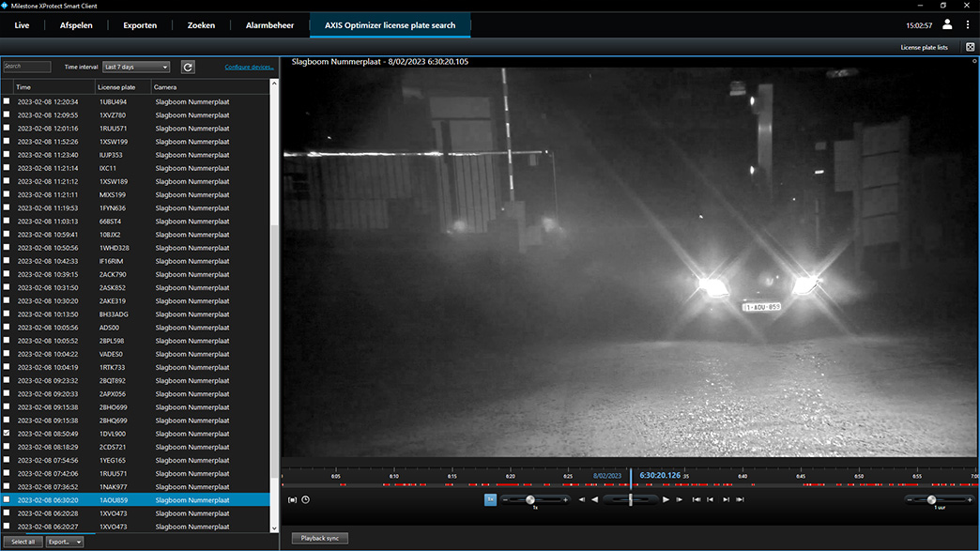The width and height of the screenshot is (980, 551).
Task: Click the shuttle jog slider handle
Action: (631, 499)
